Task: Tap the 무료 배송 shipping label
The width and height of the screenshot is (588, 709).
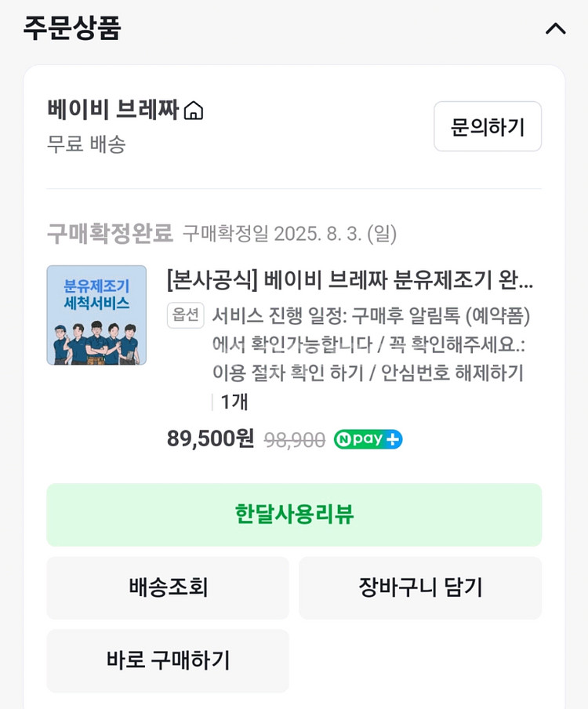Action: 86,144
